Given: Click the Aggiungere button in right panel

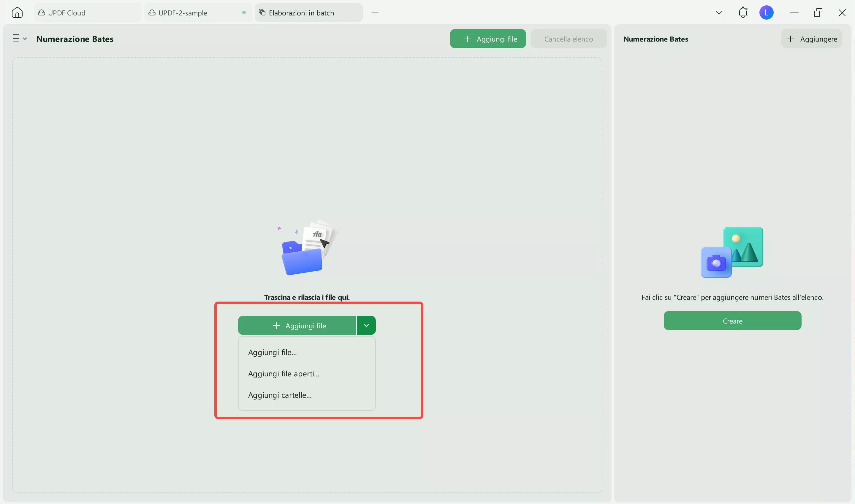Looking at the screenshot, I should 811,39.
